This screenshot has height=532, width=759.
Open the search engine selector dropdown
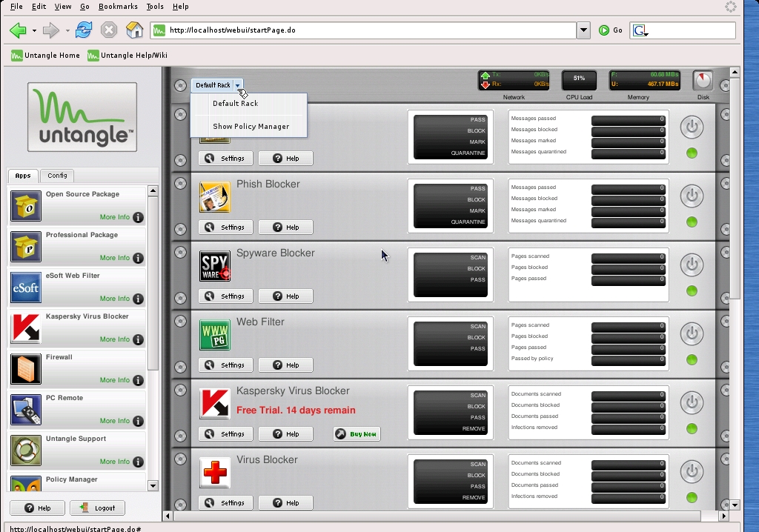pyautogui.click(x=640, y=31)
